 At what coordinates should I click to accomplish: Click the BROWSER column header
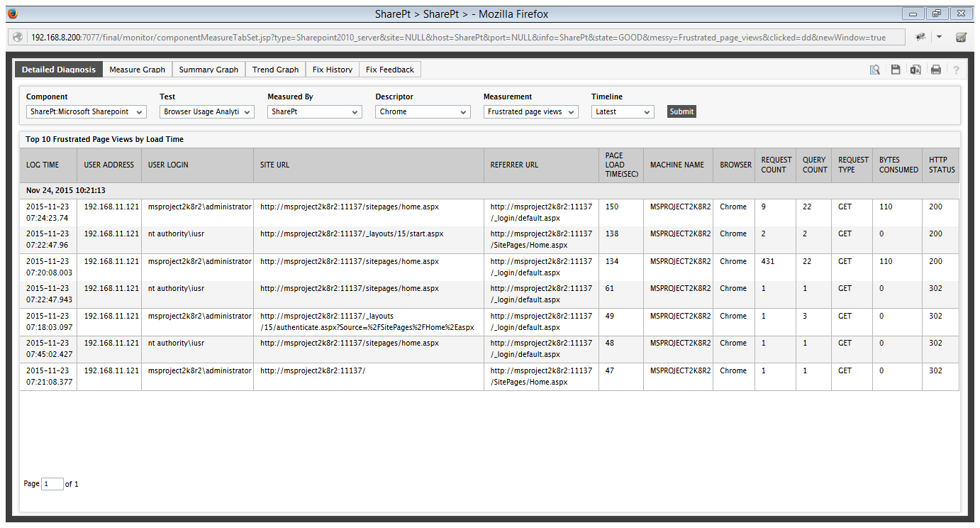coord(735,165)
